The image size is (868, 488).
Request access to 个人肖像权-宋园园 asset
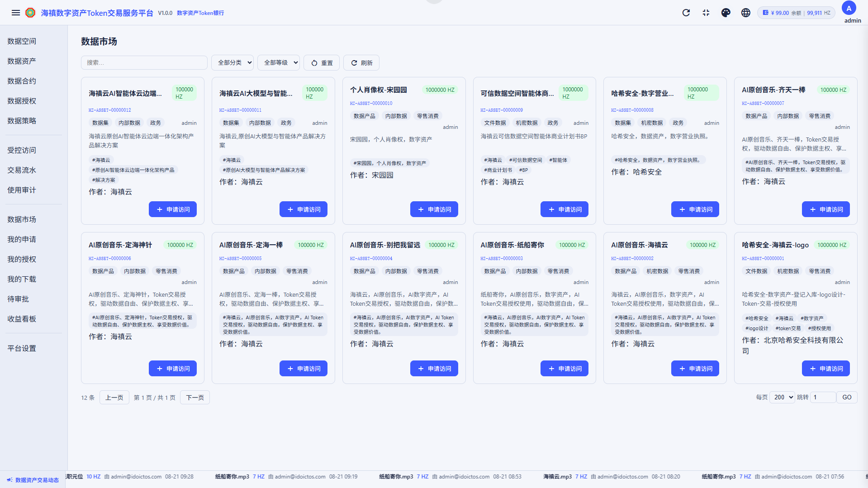click(434, 209)
